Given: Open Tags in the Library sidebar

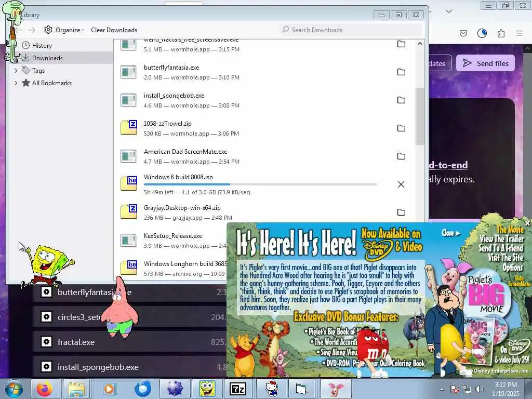Looking at the screenshot, I should click(x=38, y=71).
